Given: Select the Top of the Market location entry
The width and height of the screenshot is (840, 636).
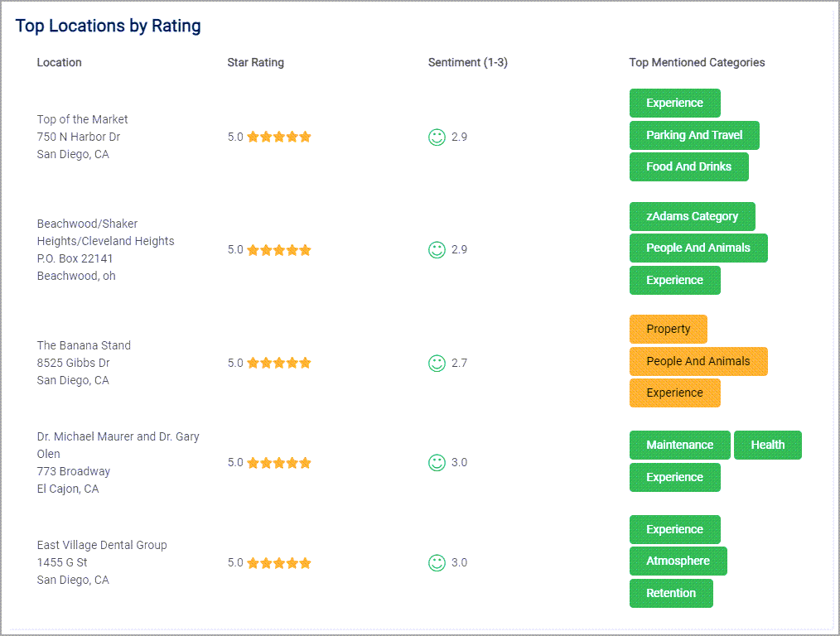Looking at the screenshot, I should (82, 119).
